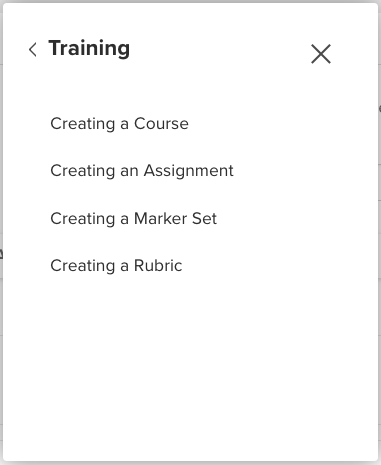
Task: Go back using the left arrow icon
Action: click(x=33, y=50)
